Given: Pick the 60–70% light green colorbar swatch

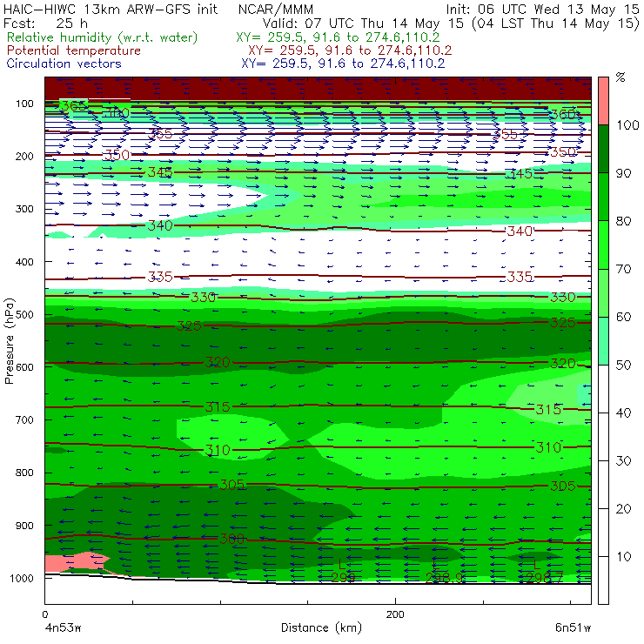Looking at the screenshot, I should tap(603, 292).
